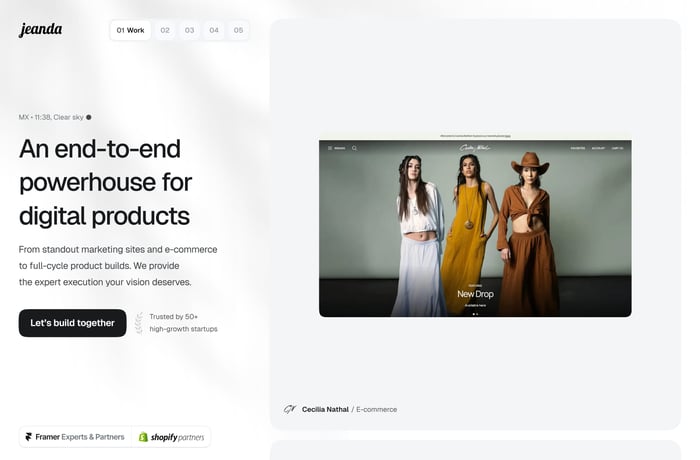Click the Trusted by 50+ text
The image size is (700, 460).
[x=174, y=317]
